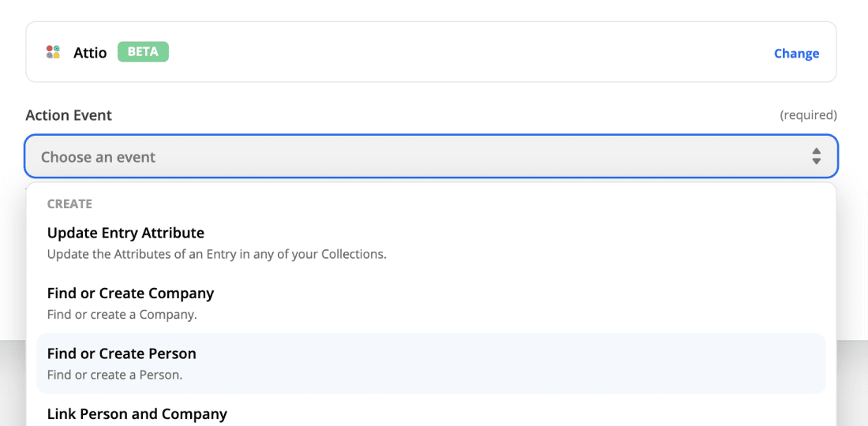Click the Attio app logo icon

53,53
